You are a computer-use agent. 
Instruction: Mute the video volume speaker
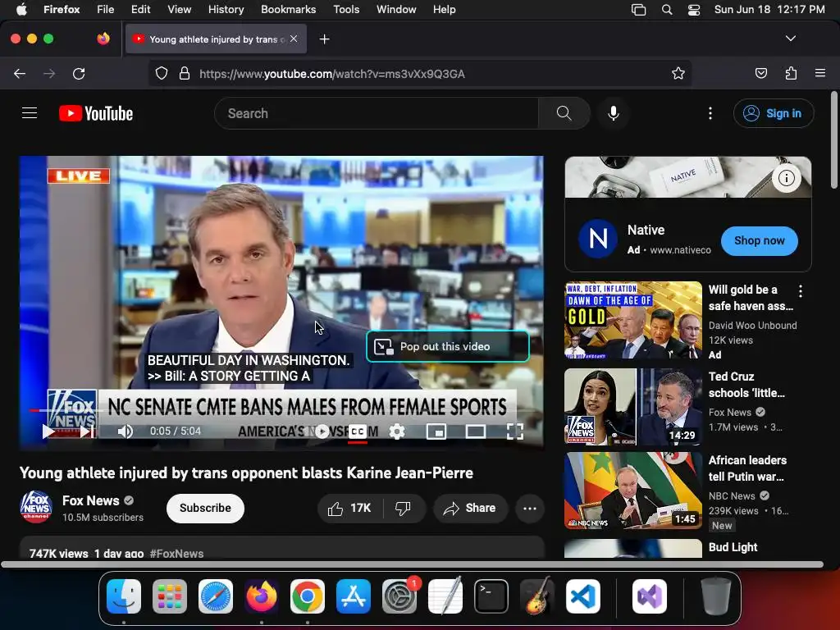tap(125, 431)
